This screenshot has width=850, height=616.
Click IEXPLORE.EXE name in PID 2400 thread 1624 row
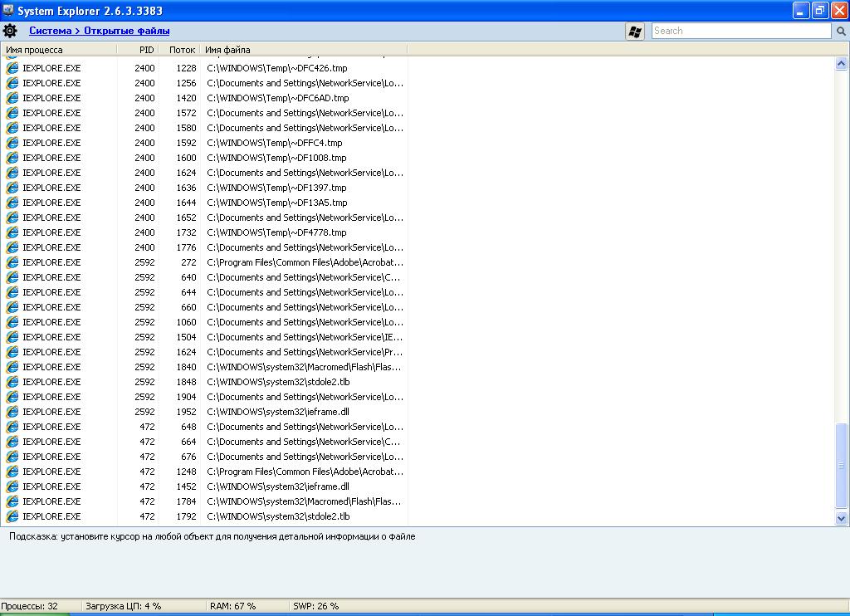pyautogui.click(x=51, y=173)
